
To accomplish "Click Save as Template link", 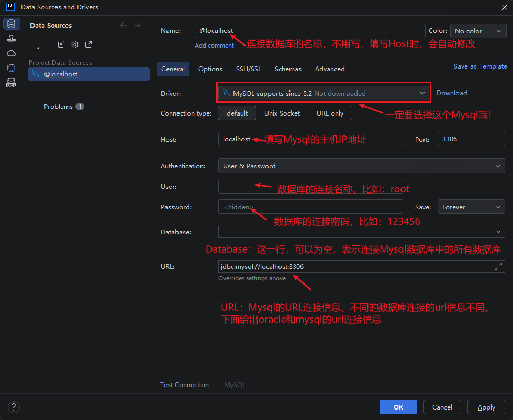I will pos(481,66).
